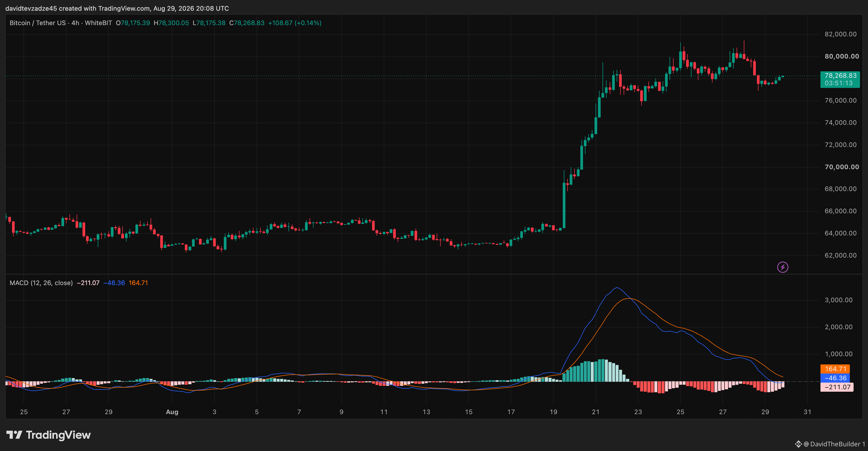The height and width of the screenshot is (451, 868).
Task: Click the 31 date label on time axis
Action: (x=808, y=412)
